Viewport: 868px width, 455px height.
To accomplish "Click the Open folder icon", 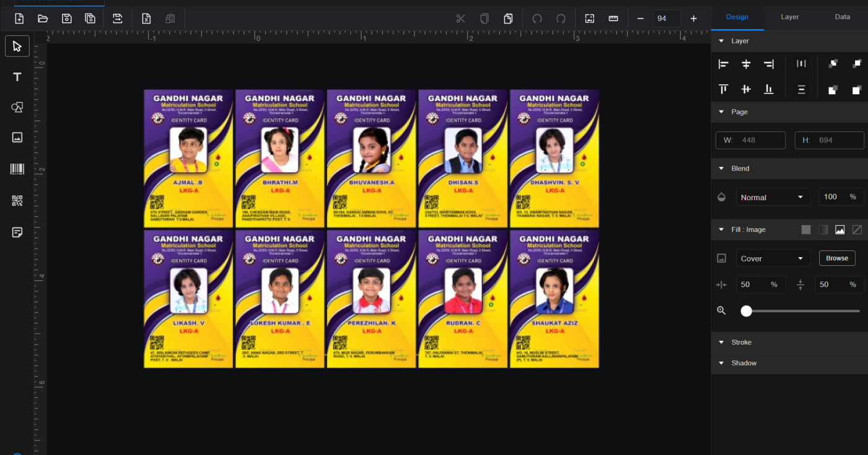I will click(x=43, y=19).
